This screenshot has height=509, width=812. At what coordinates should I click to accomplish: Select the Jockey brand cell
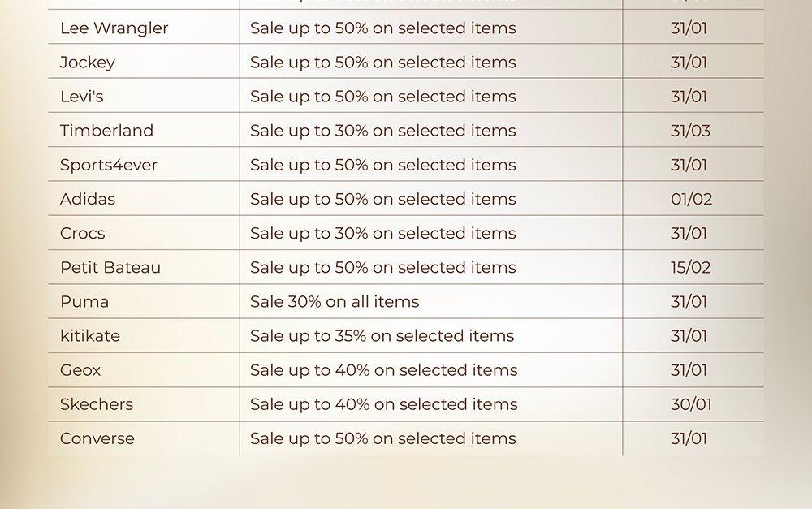[88, 62]
